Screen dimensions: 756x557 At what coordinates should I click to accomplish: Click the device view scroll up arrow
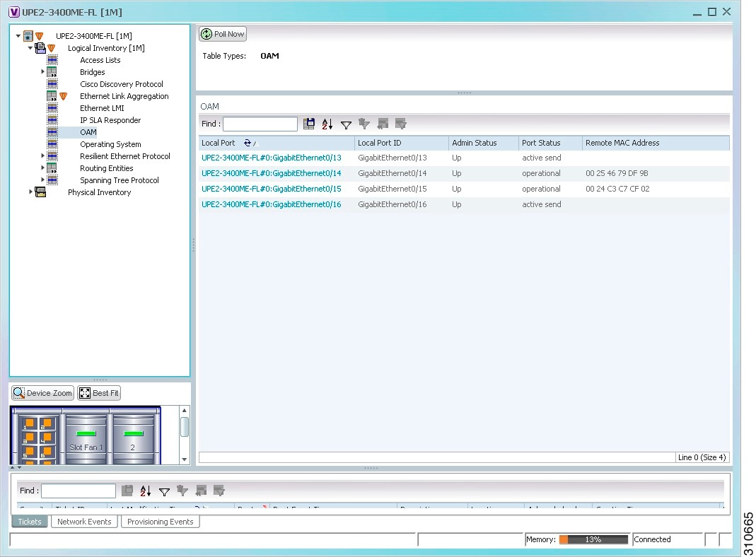click(x=184, y=411)
